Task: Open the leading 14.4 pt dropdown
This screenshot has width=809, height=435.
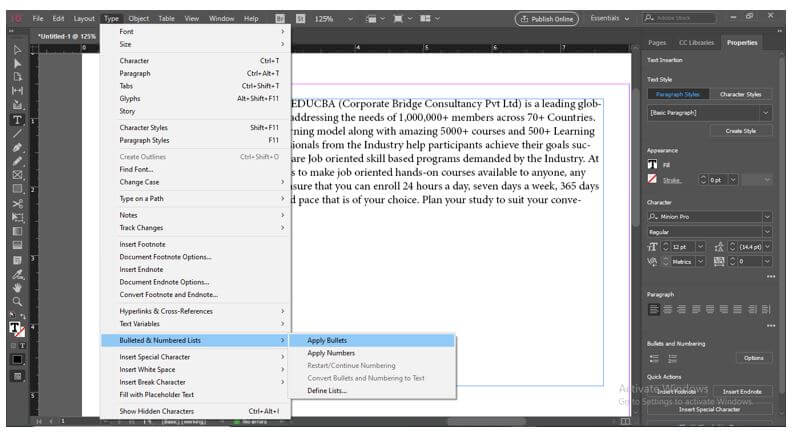Action: 767,247
